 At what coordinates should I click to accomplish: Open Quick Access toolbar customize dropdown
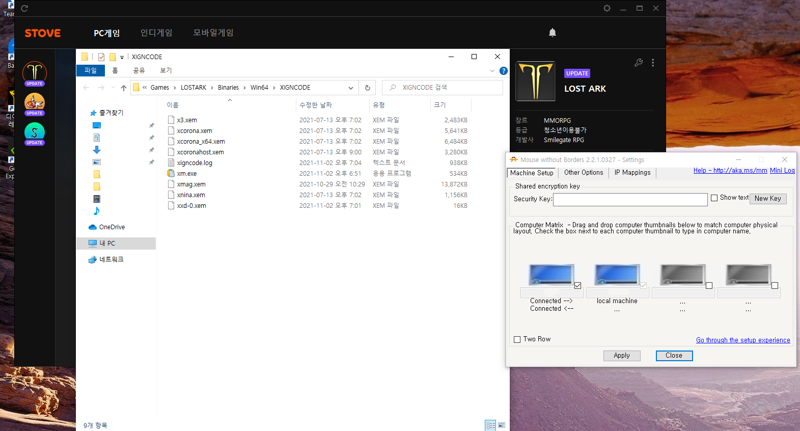coord(122,57)
